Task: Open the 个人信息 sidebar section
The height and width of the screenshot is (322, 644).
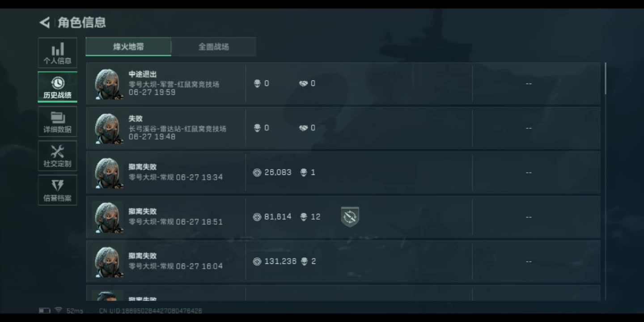Action: point(57,53)
